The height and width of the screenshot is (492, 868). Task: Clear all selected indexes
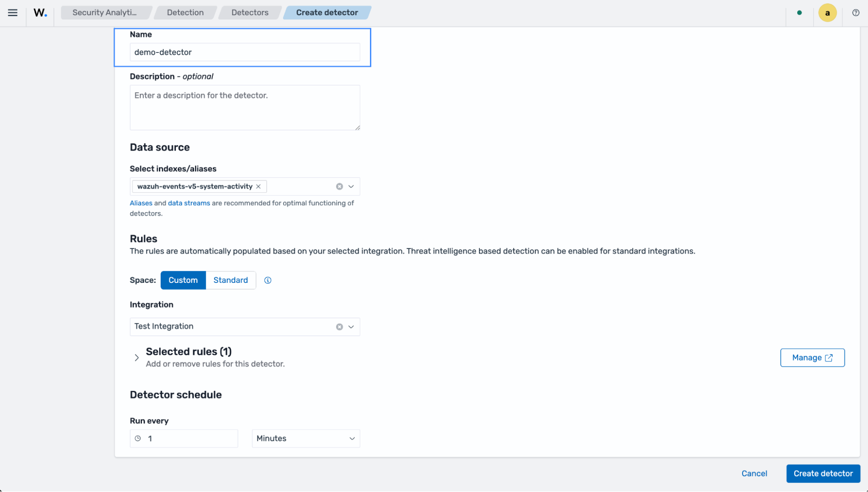340,187
